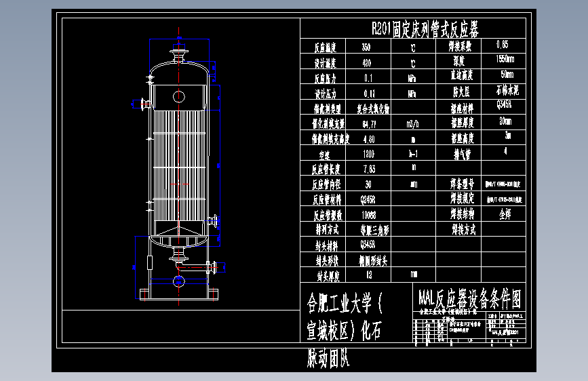Screen dimensions: 588x381
Task: Select the fireproof layer value 石棉水泥
Action: (x=507, y=90)
